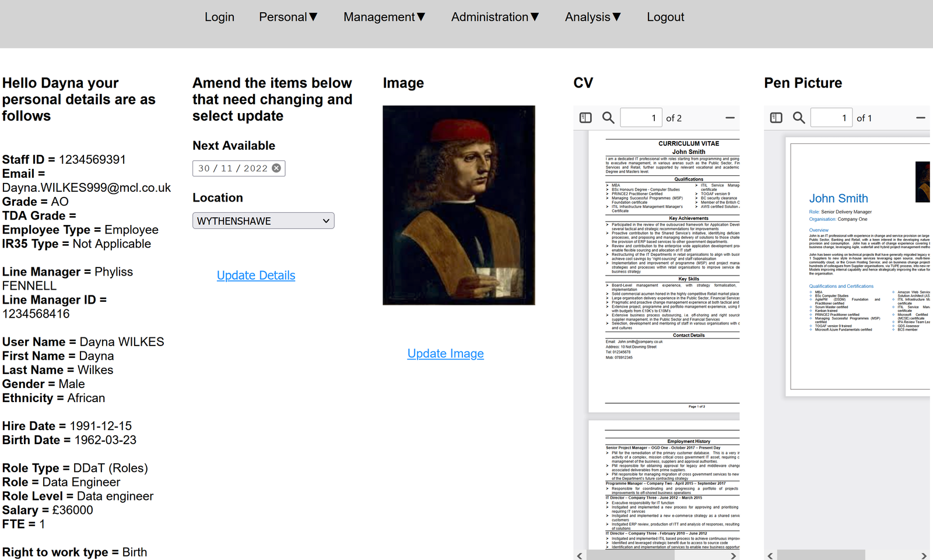Screen dimensions: 933x560
Task: Click the CV viewer search magnifier
Action: (x=608, y=118)
